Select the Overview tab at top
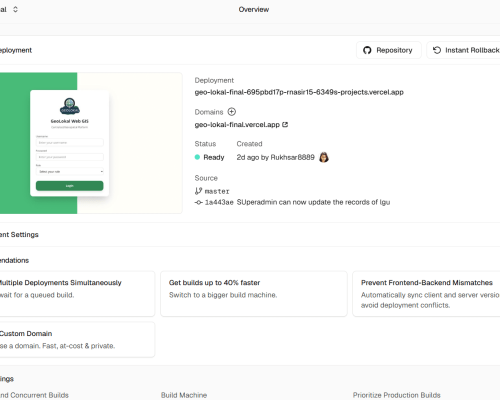 point(254,9)
